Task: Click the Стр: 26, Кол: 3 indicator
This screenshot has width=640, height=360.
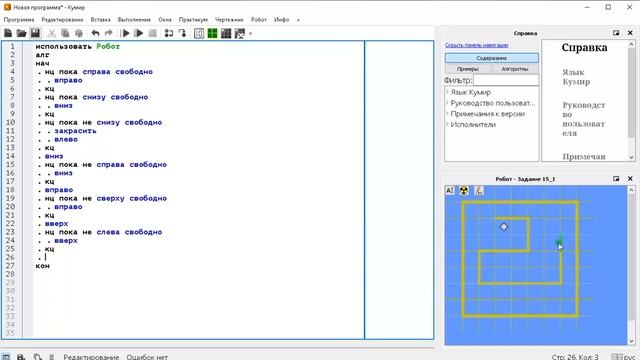Action: tap(575, 357)
